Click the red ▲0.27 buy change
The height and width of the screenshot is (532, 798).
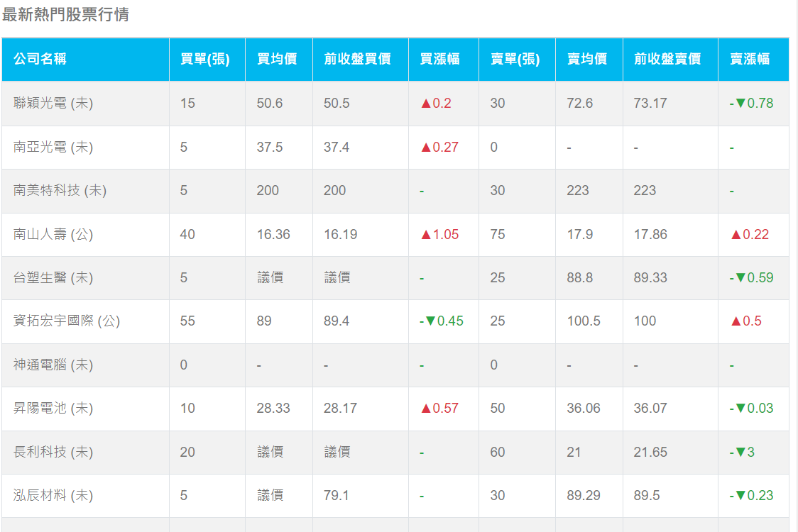440,148
